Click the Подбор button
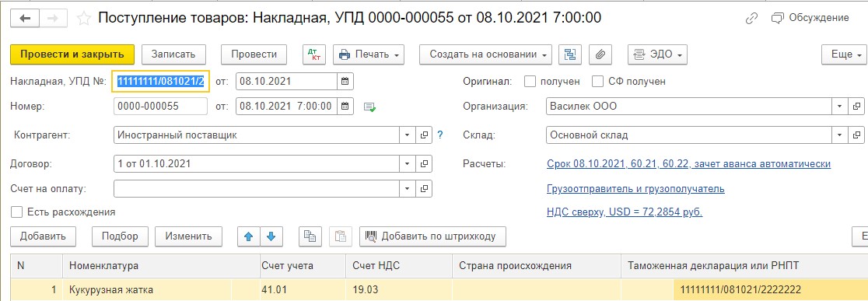This screenshot has height=301, width=868. click(x=120, y=236)
